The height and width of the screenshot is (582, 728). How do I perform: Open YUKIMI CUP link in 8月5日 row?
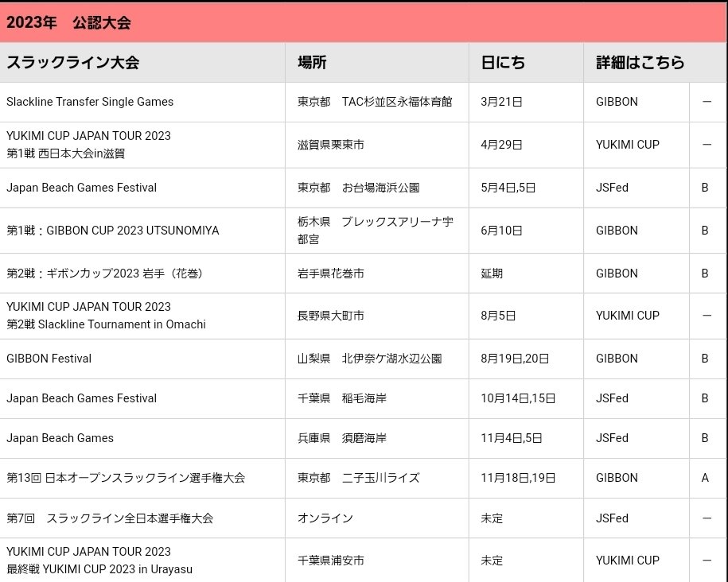coord(628,316)
